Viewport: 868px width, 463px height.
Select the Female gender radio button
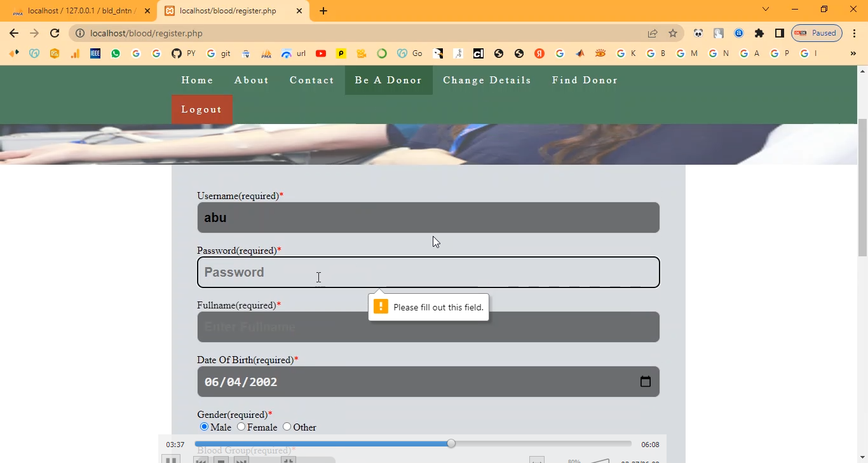pyautogui.click(x=241, y=427)
